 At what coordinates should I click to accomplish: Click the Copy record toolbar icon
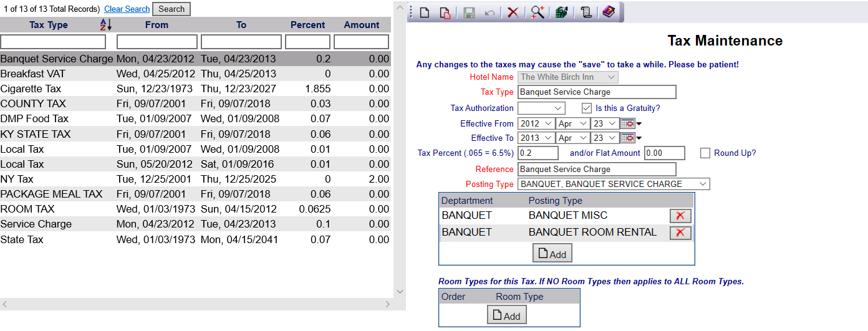tap(445, 12)
